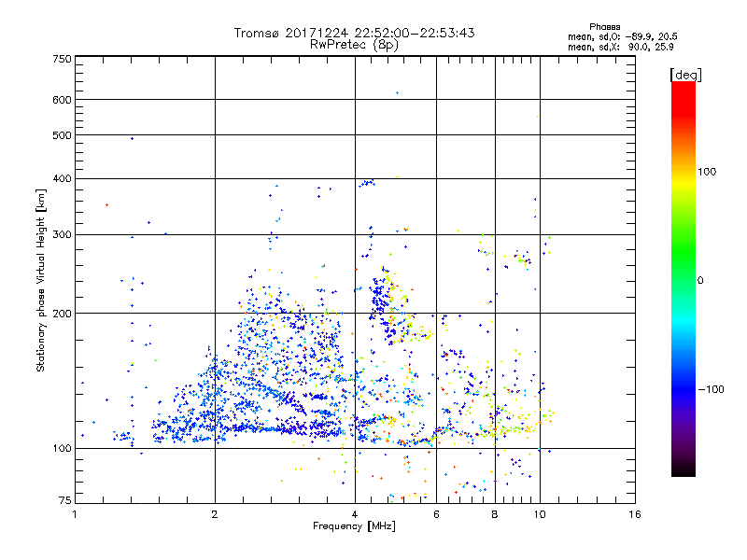The height and width of the screenshot is (560, 747).
Task: Click the y-axis '400' tick label
Action: click(x=62, y=179)
